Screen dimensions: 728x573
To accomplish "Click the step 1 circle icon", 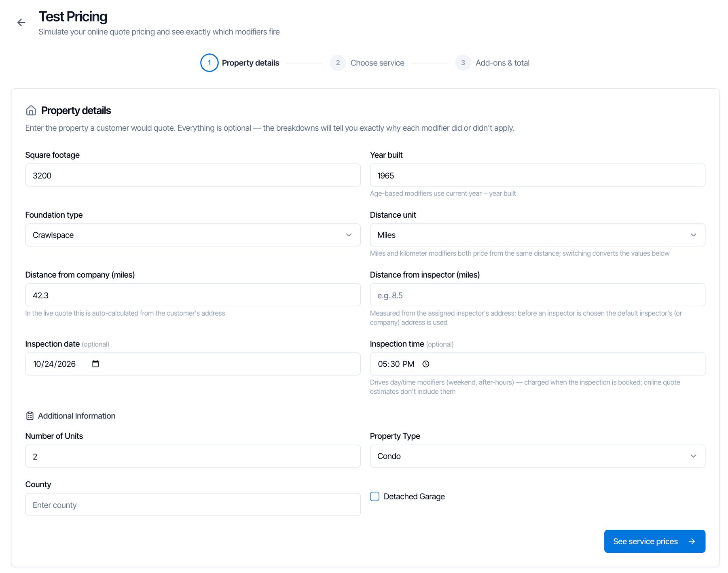I will click(209, 63).
